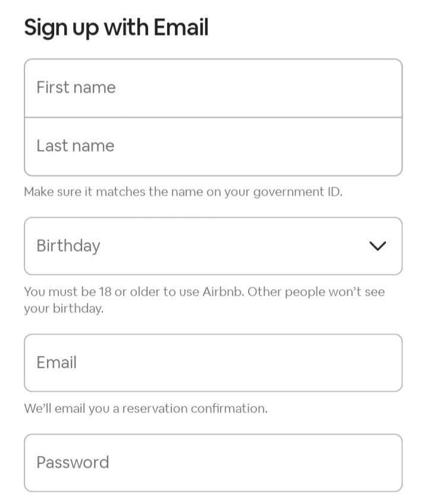The width and height of the screenshot is (427, 504).
Task: Click into the Email field
Action: (x=213, y=362)
